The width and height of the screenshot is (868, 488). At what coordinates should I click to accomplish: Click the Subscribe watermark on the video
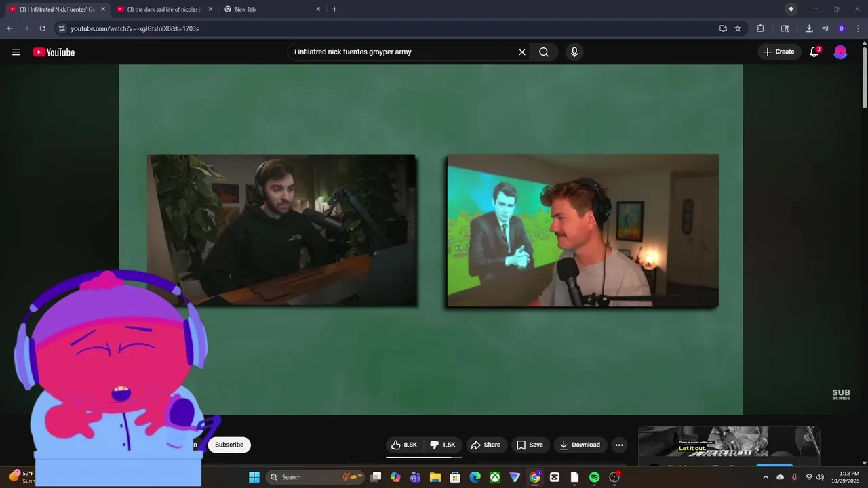(x=841, y=394)
